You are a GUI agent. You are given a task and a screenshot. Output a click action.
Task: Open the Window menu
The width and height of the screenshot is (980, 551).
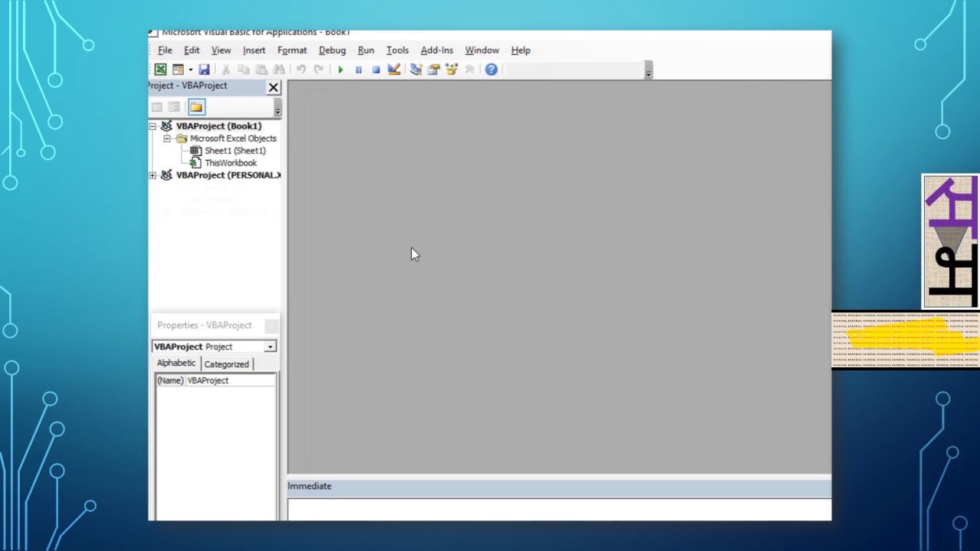click(x=482, y=51)
